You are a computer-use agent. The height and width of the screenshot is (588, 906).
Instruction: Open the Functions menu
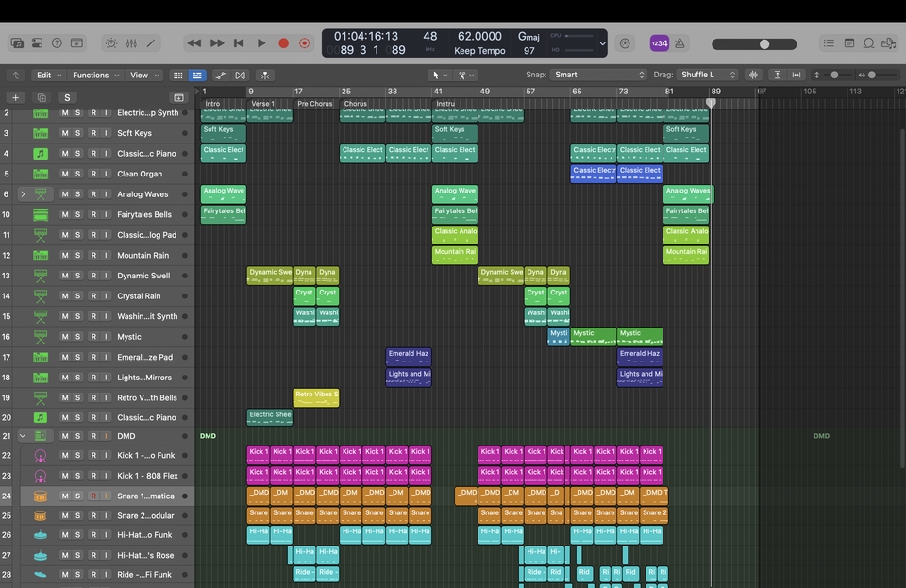96,76
